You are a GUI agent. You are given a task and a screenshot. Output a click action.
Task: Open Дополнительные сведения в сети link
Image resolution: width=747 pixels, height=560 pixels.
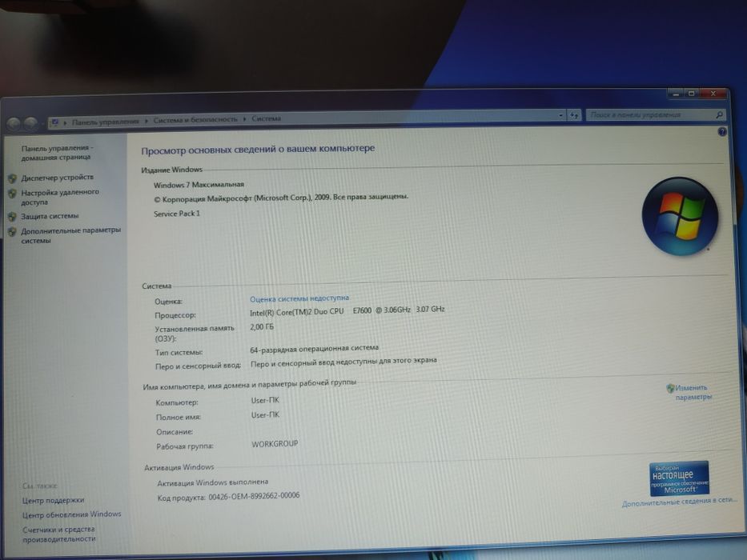pos(680,502)
